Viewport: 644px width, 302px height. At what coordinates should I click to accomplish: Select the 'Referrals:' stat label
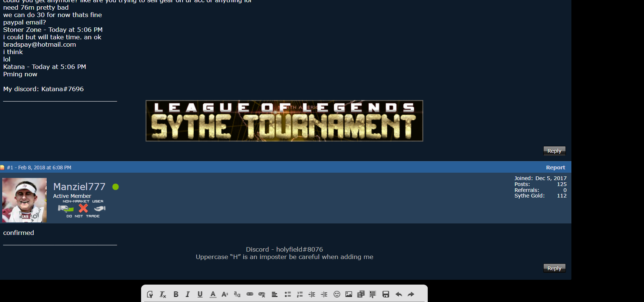[x=527, y=190]
